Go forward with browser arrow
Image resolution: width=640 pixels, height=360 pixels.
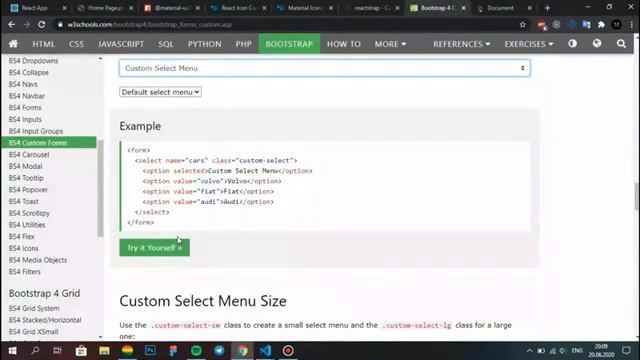point(27,24)
